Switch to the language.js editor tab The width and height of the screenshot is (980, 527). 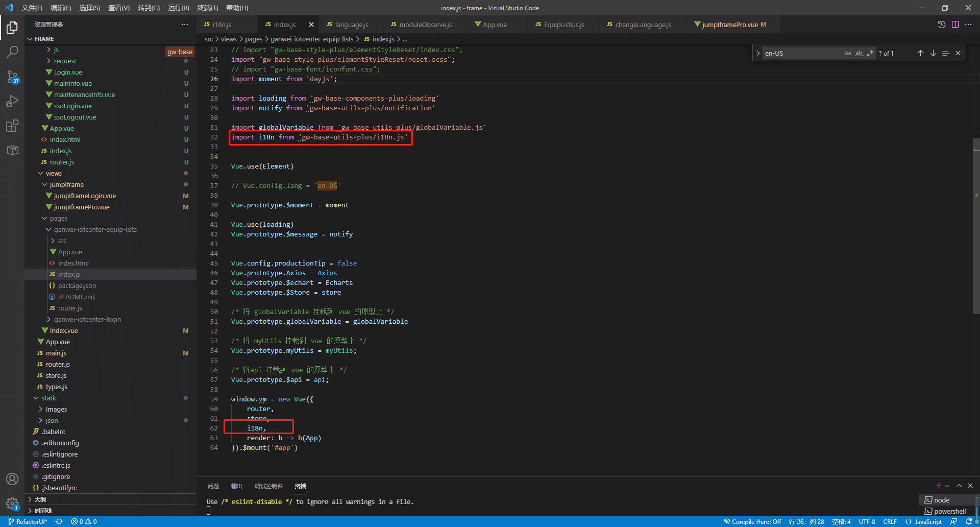click(x=351, y=25)
